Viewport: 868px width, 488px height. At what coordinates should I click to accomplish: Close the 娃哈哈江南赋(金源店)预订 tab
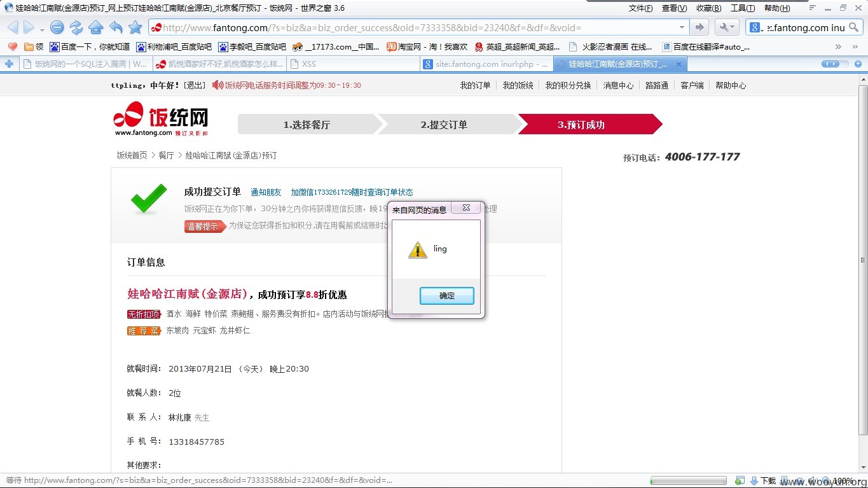679,64
